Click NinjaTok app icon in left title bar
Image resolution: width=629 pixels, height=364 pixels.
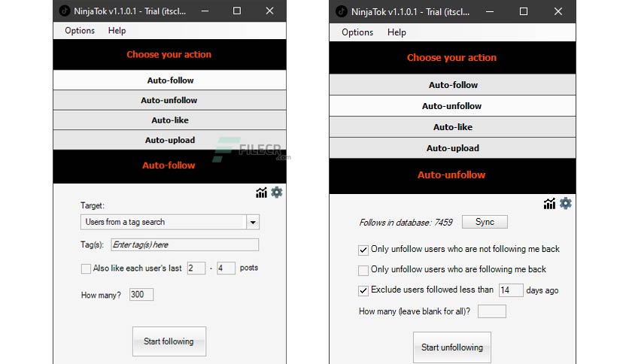pyautogui.click(x=65, y=11)
